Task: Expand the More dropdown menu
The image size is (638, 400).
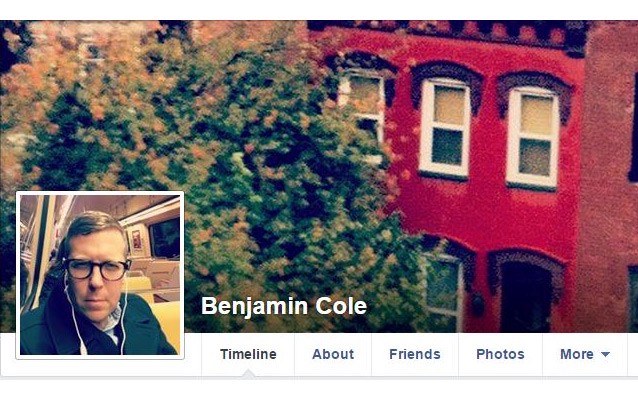Action: tap(585, 354)
